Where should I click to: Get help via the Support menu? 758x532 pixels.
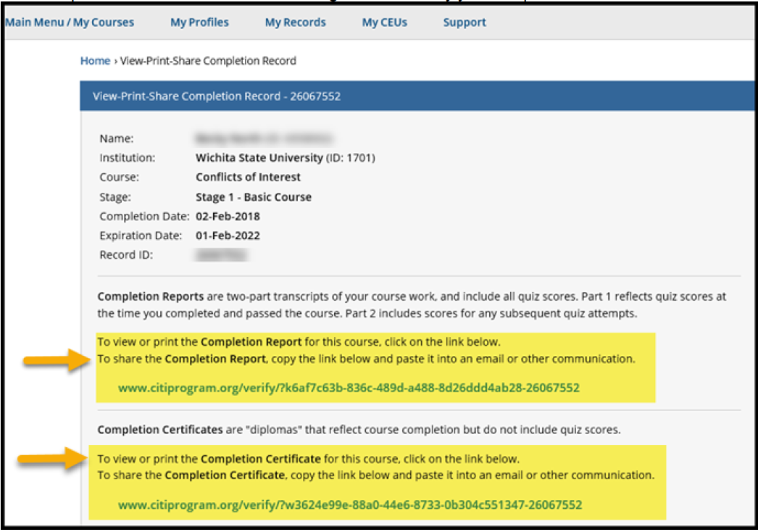pos(464,22)
